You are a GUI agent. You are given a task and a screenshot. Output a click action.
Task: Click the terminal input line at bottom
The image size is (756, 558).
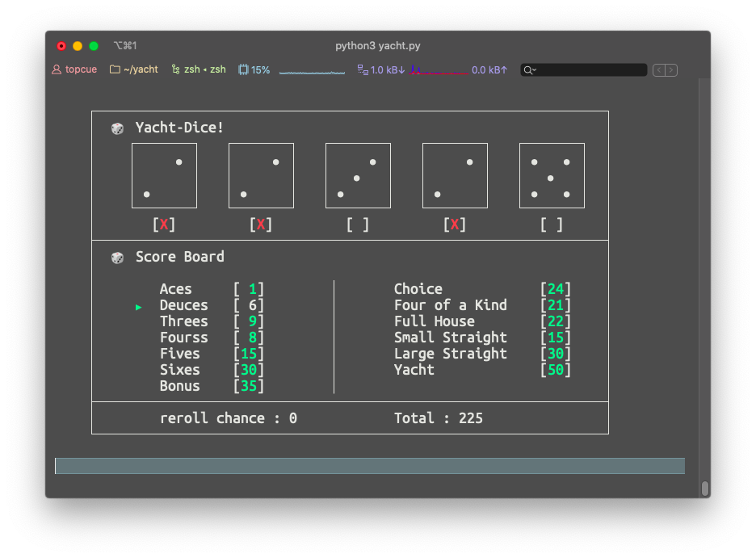point(370,466)
